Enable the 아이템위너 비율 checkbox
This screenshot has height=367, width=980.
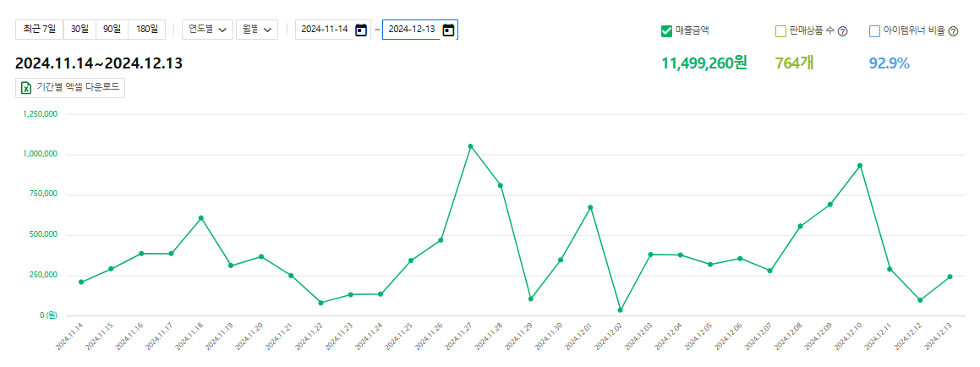pyautogui.click(x=875, y=31)
